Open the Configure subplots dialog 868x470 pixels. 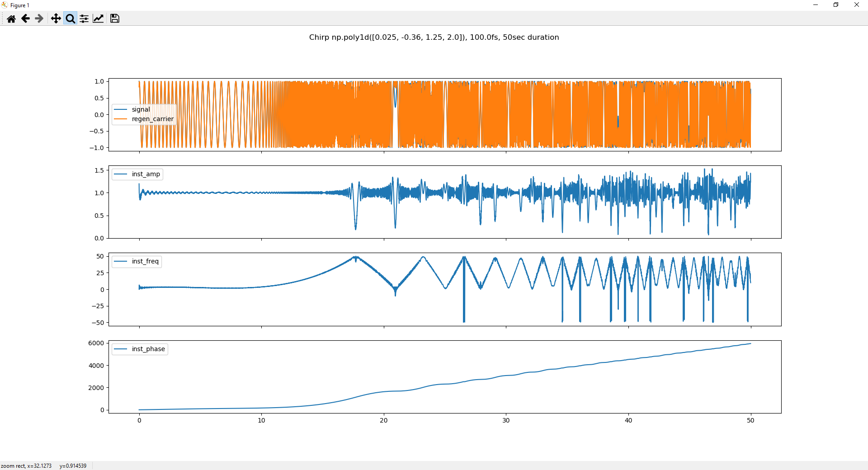click(84, 19)
